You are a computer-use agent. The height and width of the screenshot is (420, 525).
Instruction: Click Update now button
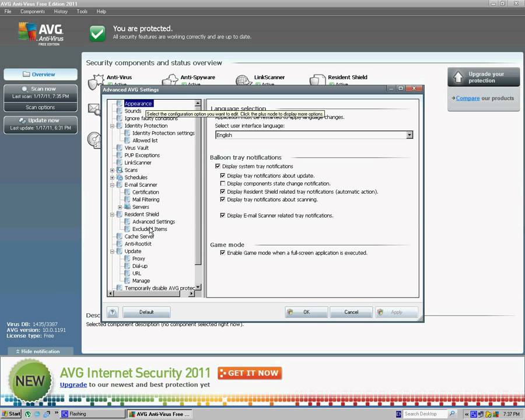(x=40, y=124)
